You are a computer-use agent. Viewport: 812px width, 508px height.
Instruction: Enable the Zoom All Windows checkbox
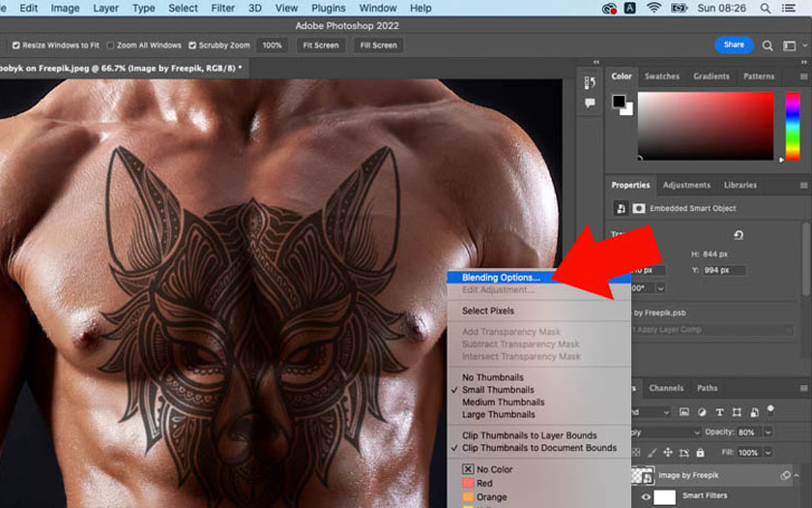click(110, 45)
